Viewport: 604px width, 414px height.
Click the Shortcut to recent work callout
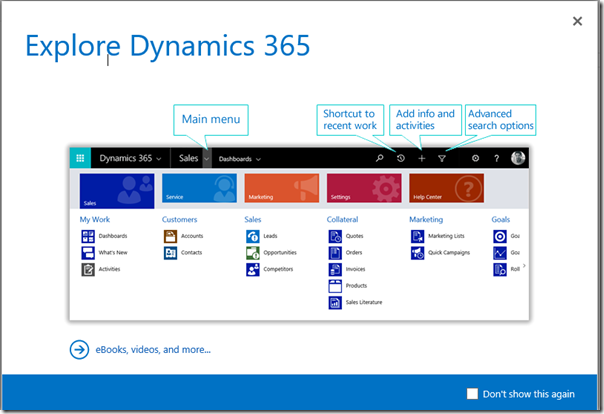tap(350, 120)
